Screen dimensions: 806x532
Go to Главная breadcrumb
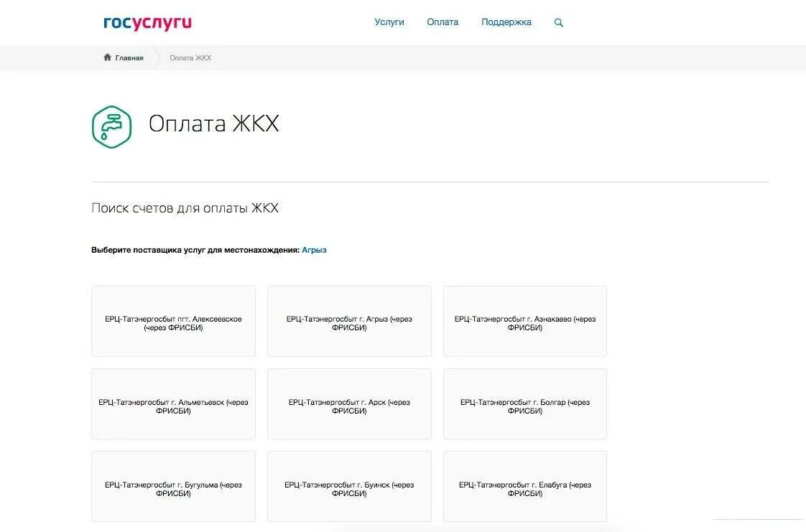[x=129, y=57]
